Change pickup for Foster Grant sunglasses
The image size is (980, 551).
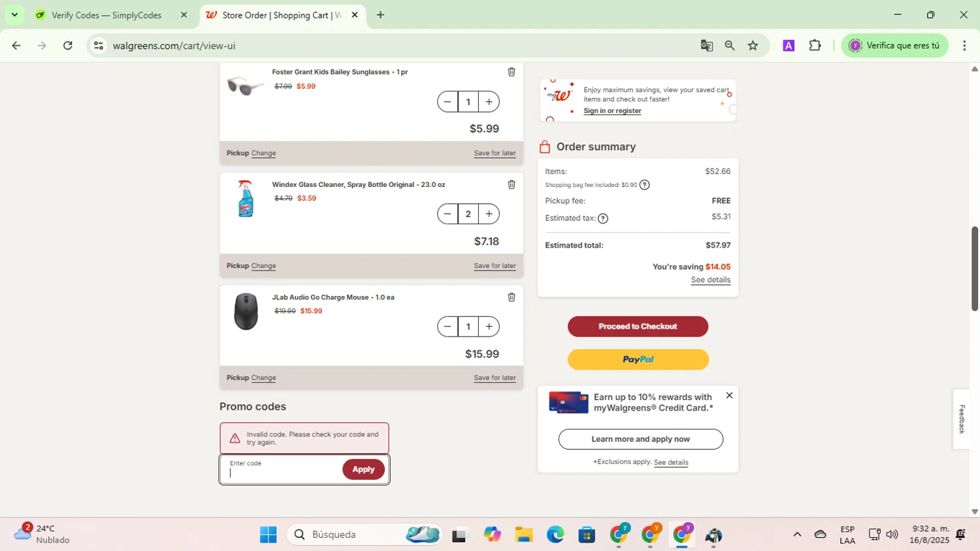263,153
